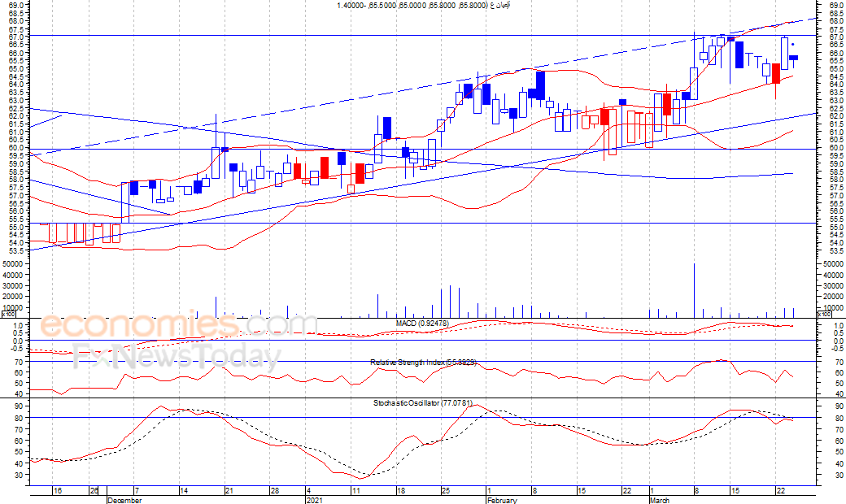This screenshot has height=504, width=846.
Task: Click date label 4 on time axis
Action: click(x=308, y=490)
